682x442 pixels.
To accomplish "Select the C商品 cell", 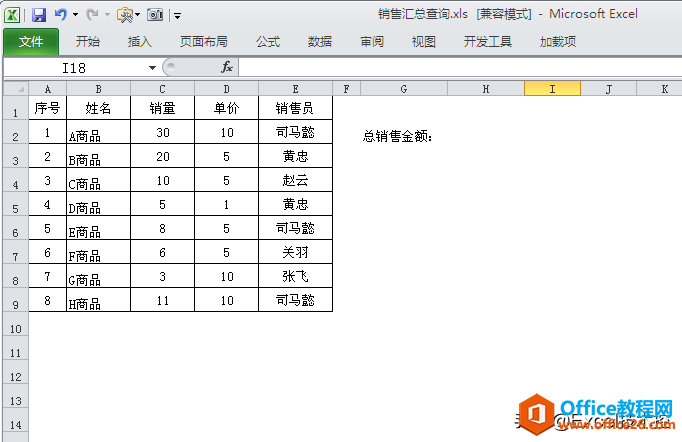I will (x=99, y=180).
